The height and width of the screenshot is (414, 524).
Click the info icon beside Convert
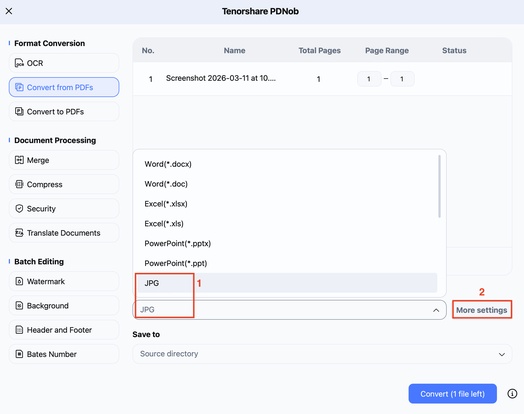[x=512, y=394]
